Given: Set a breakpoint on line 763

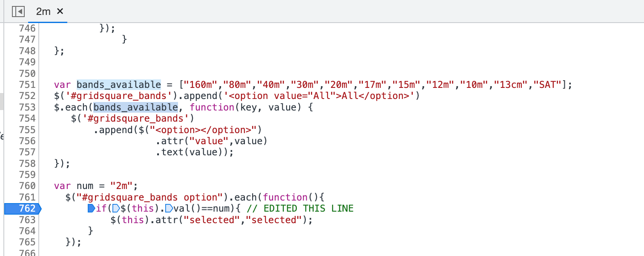Looking at the screenshot, I should point(28,220).
